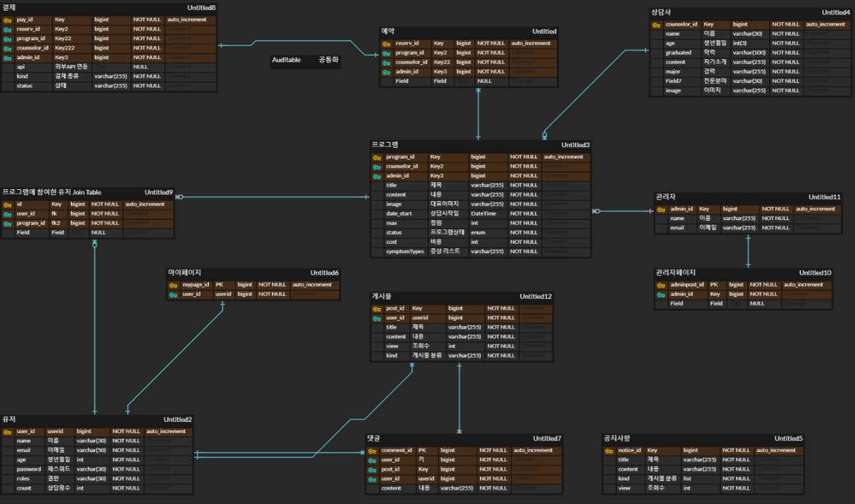Click the primary key icon of reserv_id in 예약 table
The height and width of the screenshot is (504, 855).
pos(386,43)
